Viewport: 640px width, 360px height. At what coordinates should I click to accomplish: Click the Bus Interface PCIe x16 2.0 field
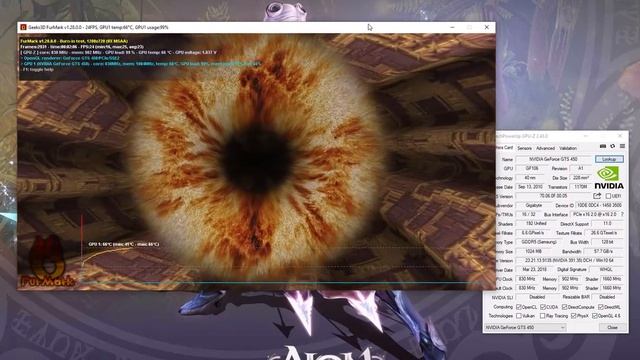click(x=595, y=214)
